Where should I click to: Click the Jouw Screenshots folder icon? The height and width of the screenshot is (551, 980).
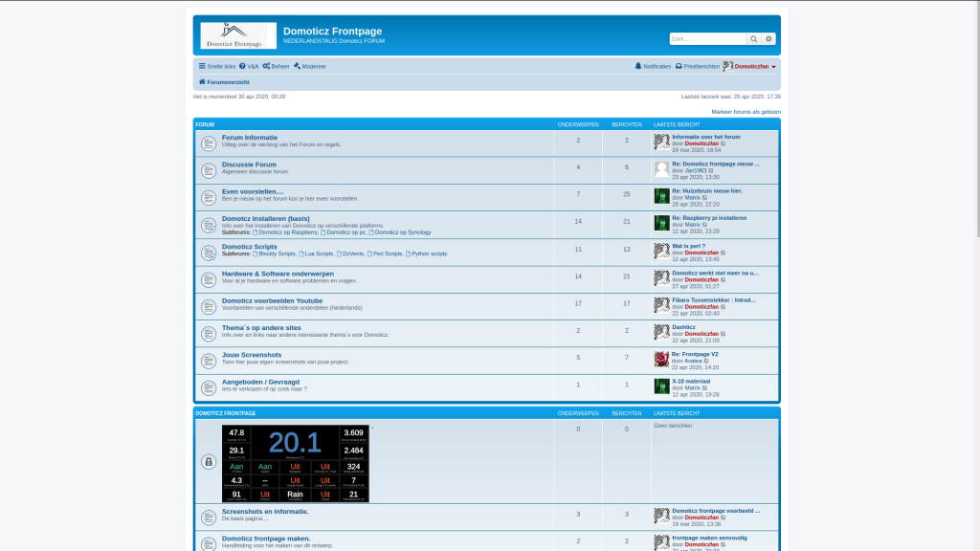pyautogui.click(x=209, y=361)
